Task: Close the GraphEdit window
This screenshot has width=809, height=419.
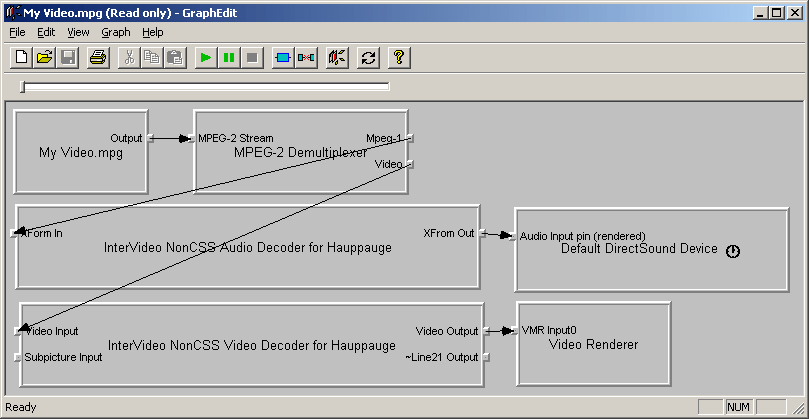Action: (794, 13)
